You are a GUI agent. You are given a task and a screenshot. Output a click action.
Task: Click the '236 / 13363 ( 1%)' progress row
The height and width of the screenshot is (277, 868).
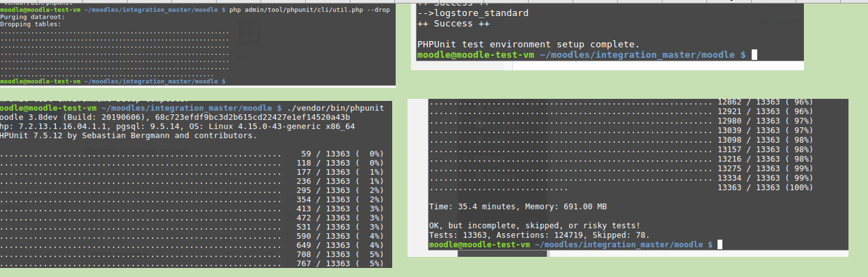click(192, 181)
